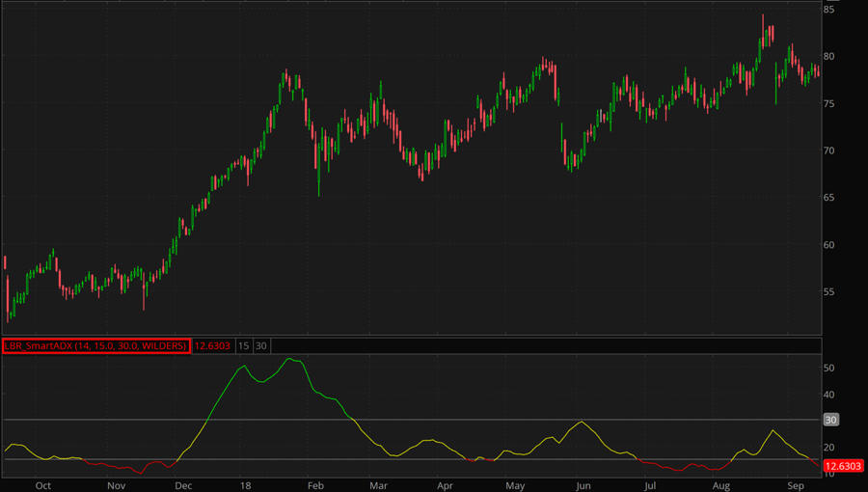Click the May label on time axis
The height and width of the screenshot is (492, 868).
tap(516, 485)
